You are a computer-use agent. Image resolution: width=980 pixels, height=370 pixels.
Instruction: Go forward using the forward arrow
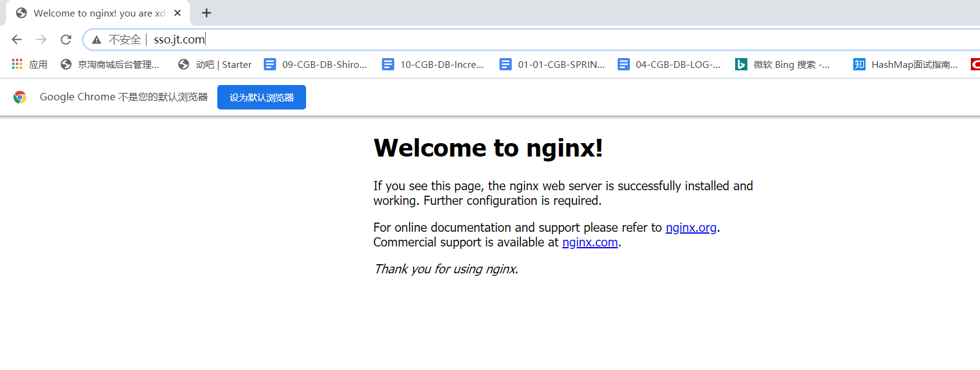coord(41,39)
